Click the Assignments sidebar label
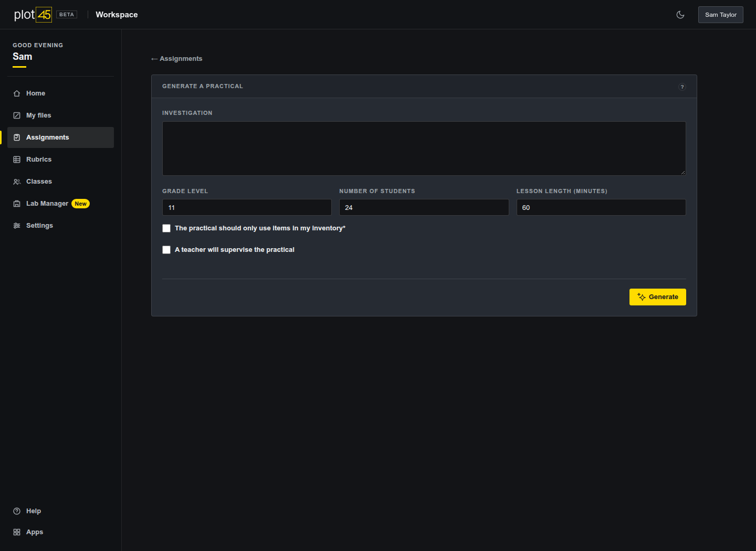 [x=48, y=137]
